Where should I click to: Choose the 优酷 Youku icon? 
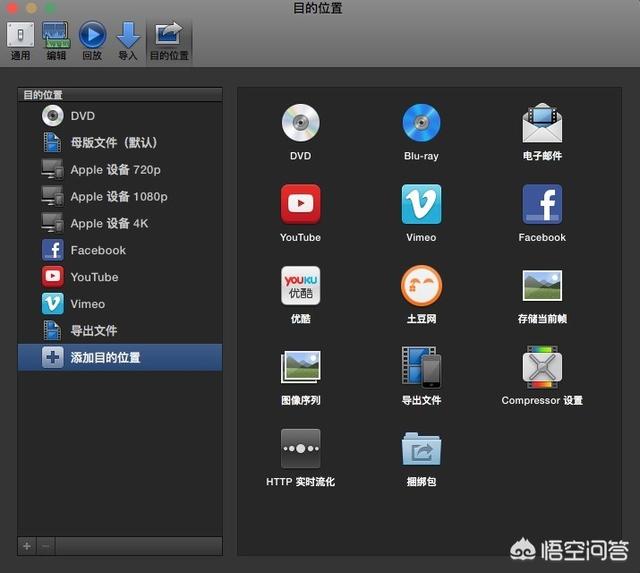pos(300,286)
